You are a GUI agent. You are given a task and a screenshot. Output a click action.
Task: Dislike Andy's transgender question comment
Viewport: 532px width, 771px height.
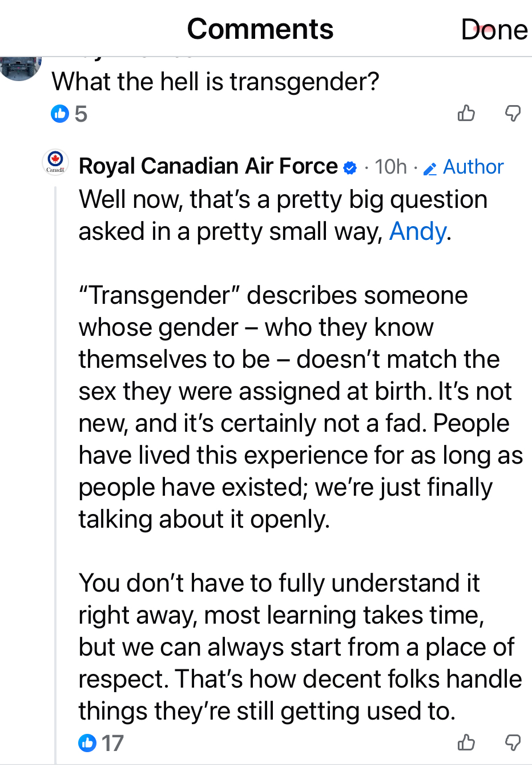point(513,114)
